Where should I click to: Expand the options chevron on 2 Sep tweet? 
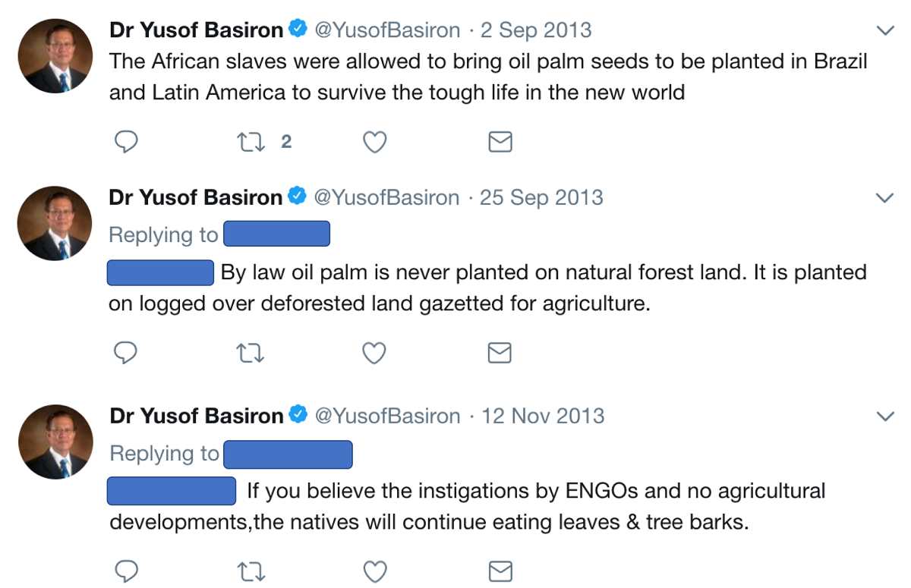pyautogui.click(x=884, y=31)
